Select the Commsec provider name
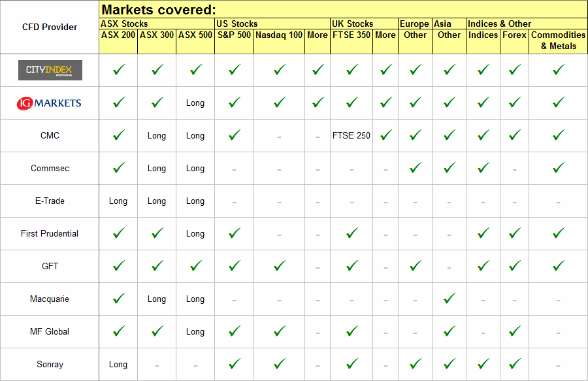This screenshot has width=588, height=381. (50, 168)
